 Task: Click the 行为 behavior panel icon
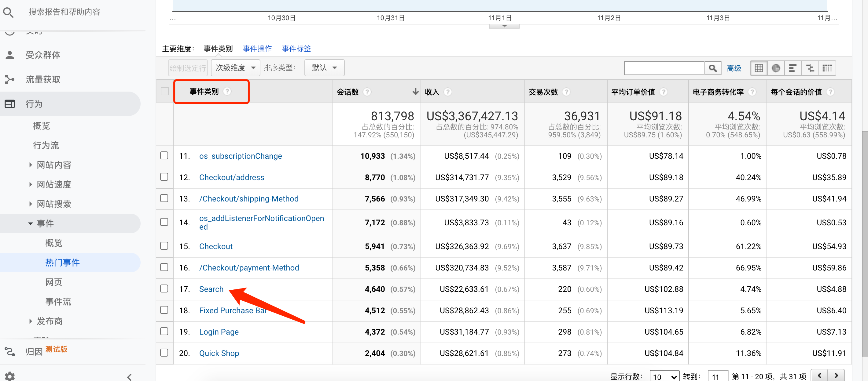coord(10,104)
